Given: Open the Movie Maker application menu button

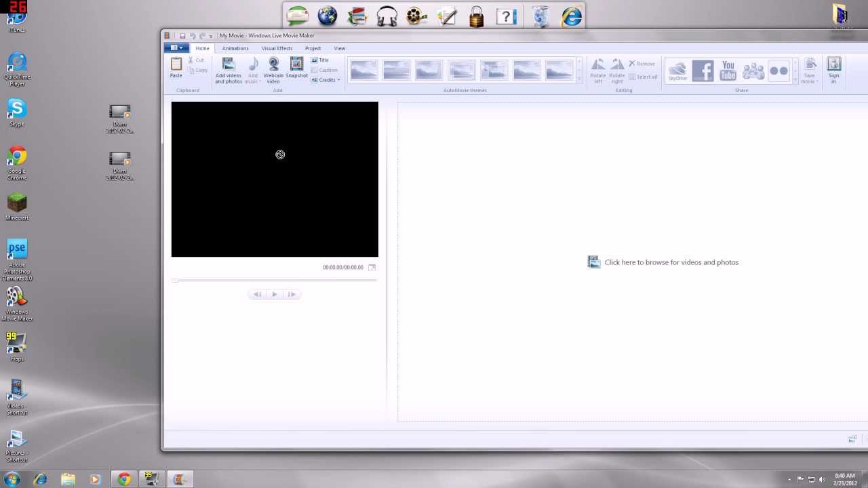Looking at the screenshot, I should [x=176, y=48].
